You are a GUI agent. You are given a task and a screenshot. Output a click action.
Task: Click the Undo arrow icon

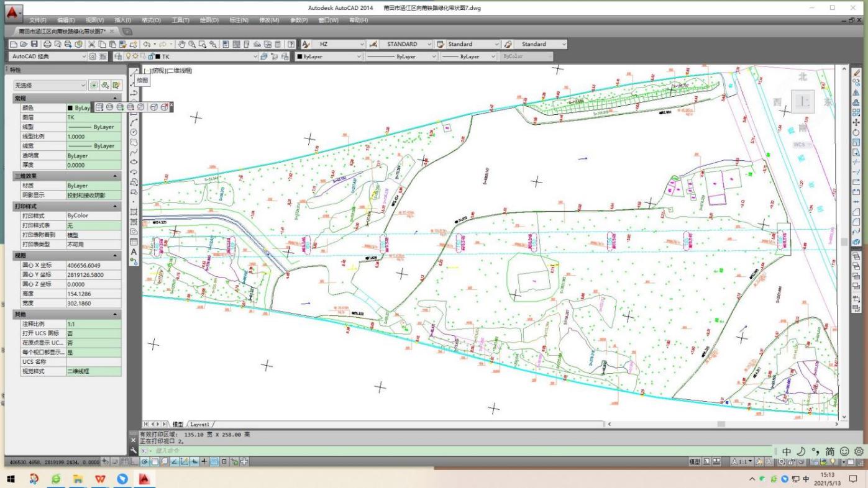point(147,44)
